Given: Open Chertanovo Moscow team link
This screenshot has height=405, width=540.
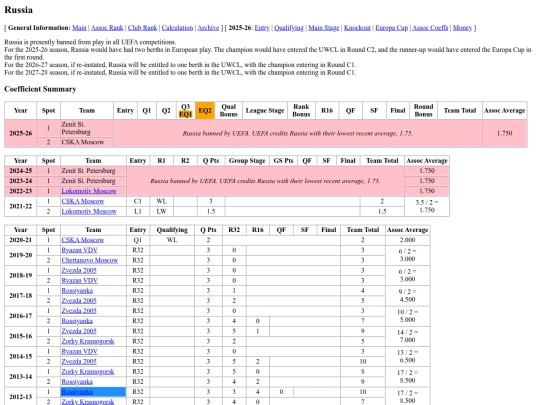Looking at the screenshot, I should click(90, 260).
